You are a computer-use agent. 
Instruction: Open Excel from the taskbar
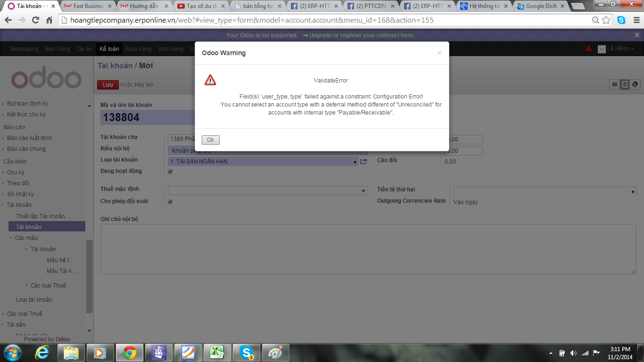[217, 353]
